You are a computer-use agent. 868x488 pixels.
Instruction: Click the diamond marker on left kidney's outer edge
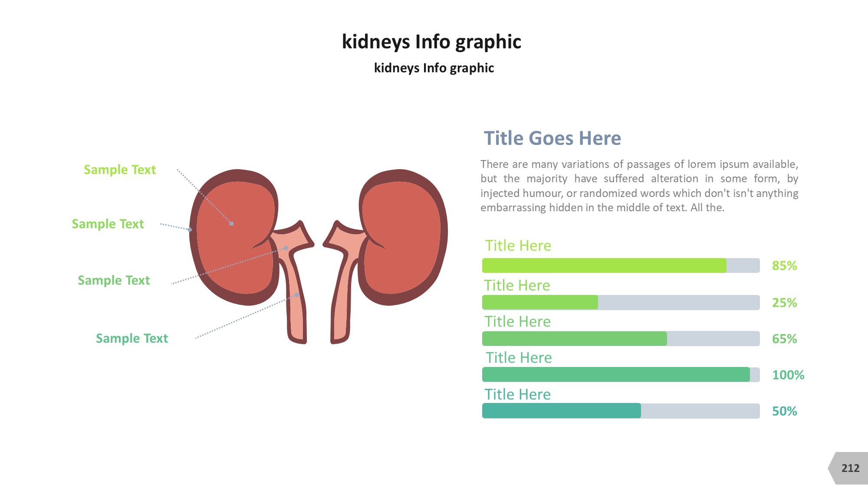190,229
